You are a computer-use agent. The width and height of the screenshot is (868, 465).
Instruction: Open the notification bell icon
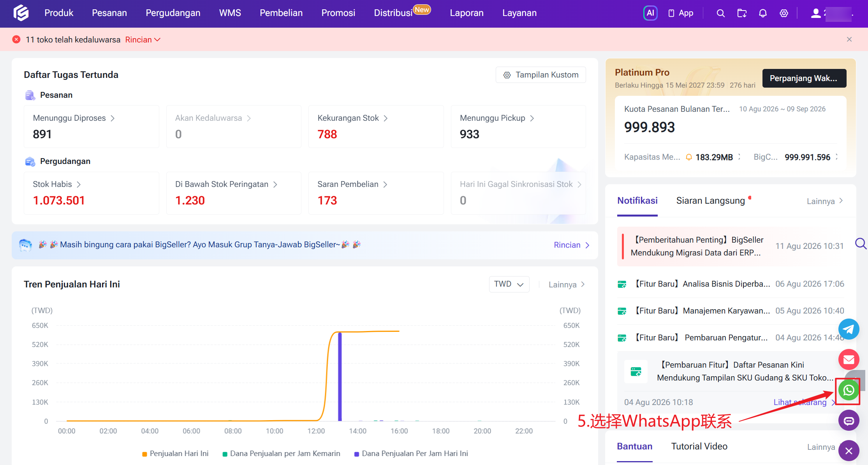click(762, 13)
